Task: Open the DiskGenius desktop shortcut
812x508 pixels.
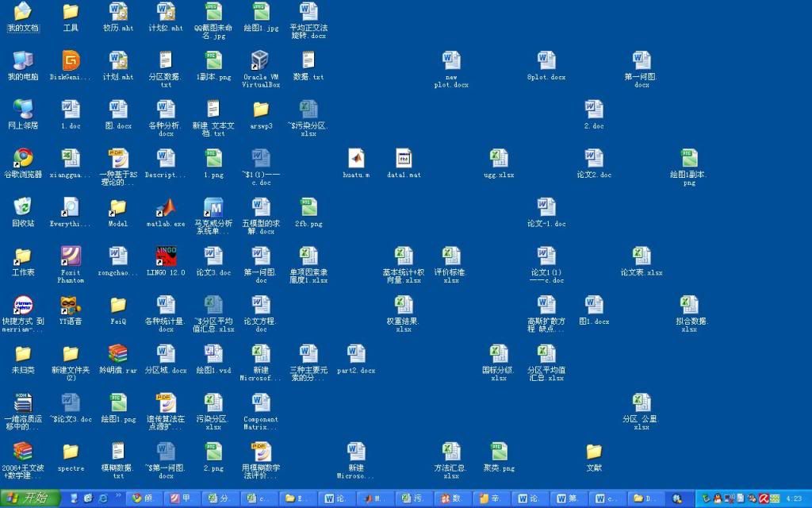Action: click(x=71, y=61)
